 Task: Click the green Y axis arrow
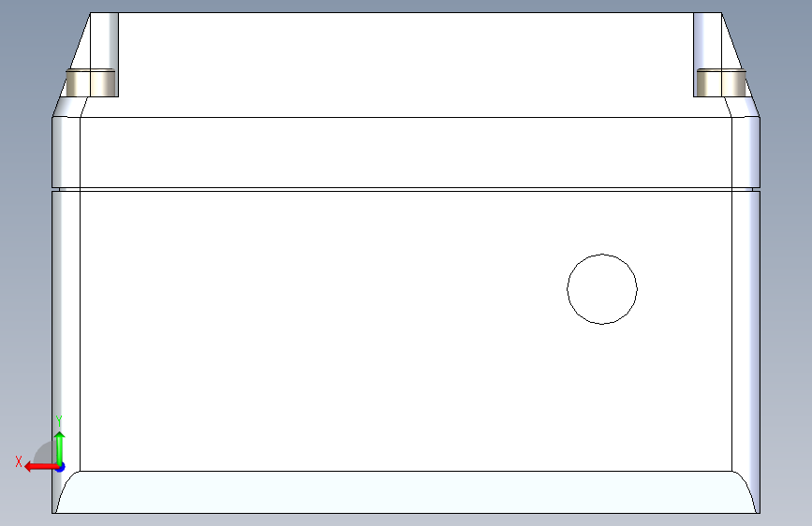59,442
